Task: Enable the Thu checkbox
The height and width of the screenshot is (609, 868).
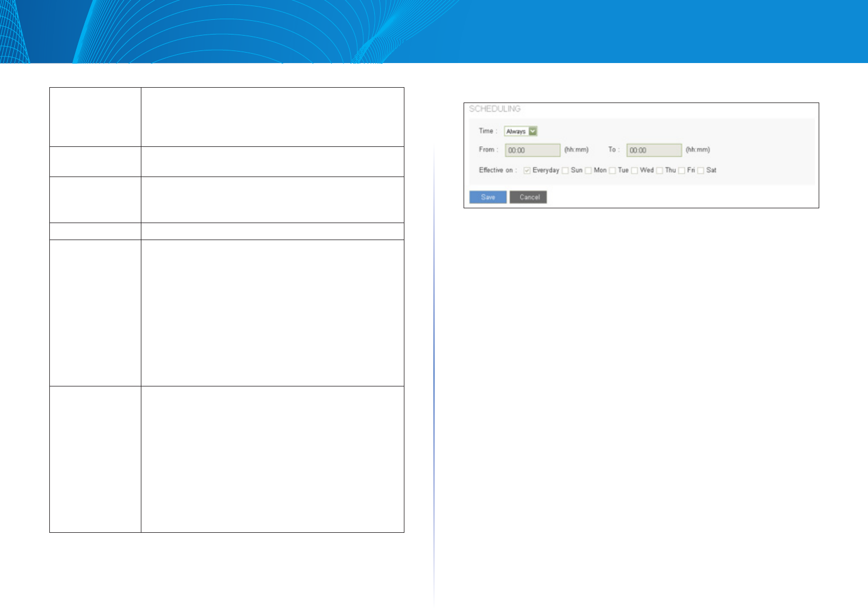Action: click(x=659, y=170)
